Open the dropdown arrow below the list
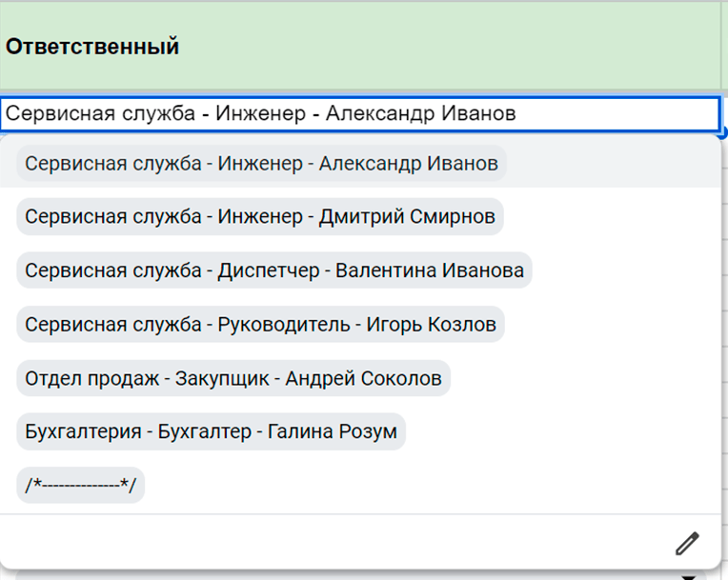Screen dimensions: 728x580 (688, 575)
